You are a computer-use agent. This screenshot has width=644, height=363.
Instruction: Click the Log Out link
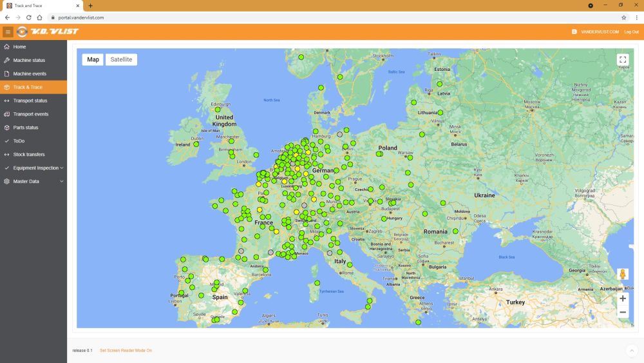pos(631,32)
